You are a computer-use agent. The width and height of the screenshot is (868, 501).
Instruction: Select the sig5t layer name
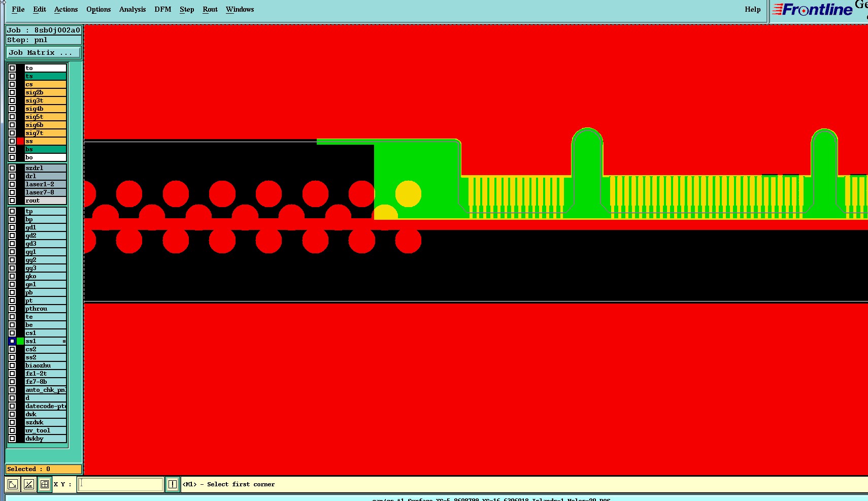pos(46,117)
